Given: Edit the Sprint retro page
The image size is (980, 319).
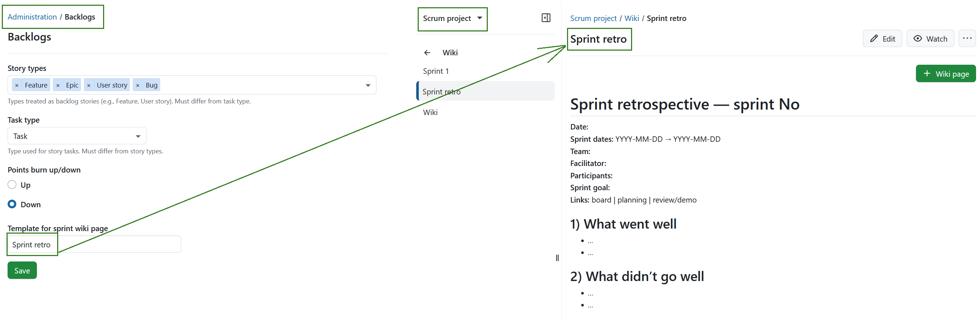Looking at the screenshot, I should click(882, 38).
